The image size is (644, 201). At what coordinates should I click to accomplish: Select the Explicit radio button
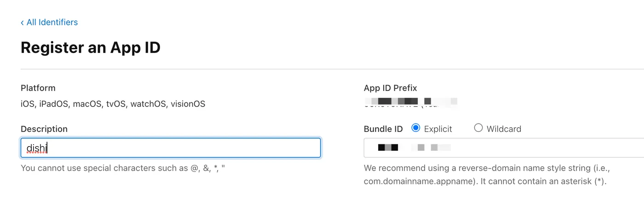[416, 128]
